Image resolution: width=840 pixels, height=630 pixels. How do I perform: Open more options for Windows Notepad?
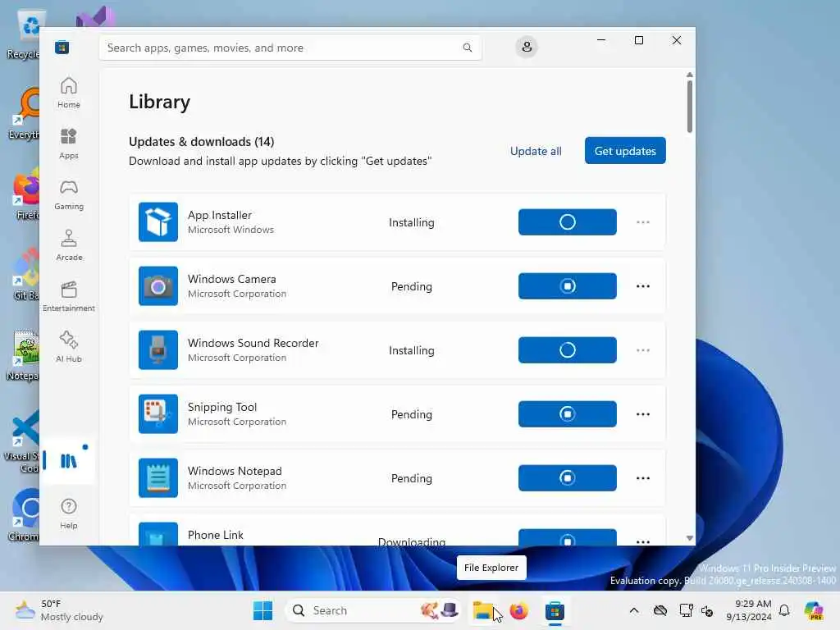click(x=643, y=478)
